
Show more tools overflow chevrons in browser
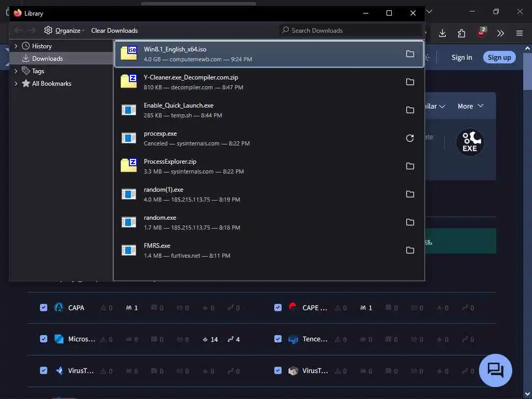(x=500, y=33)
